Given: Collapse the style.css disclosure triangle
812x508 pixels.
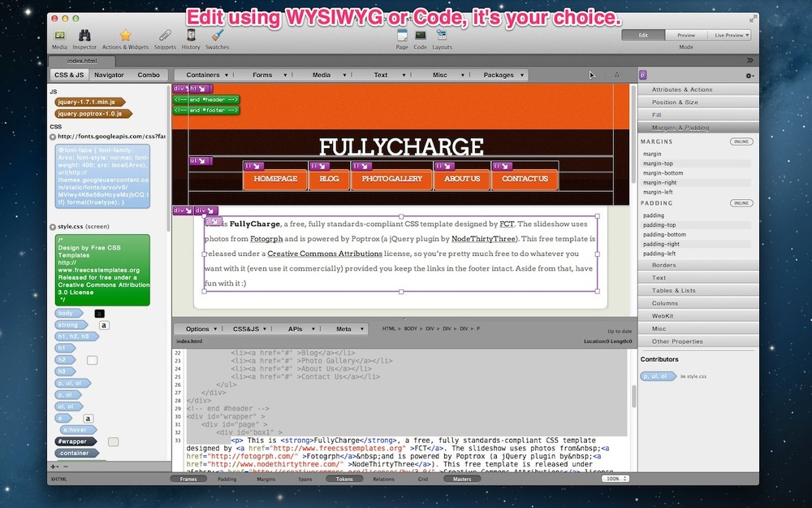Looking at the screenshot, I should pos(53,227).
